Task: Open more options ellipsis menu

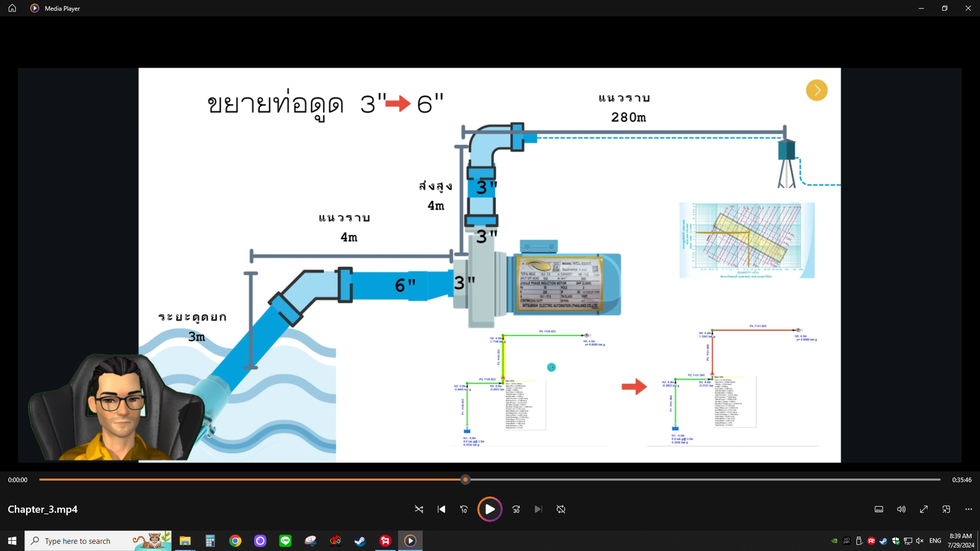Action: click(x=969, y=509)
